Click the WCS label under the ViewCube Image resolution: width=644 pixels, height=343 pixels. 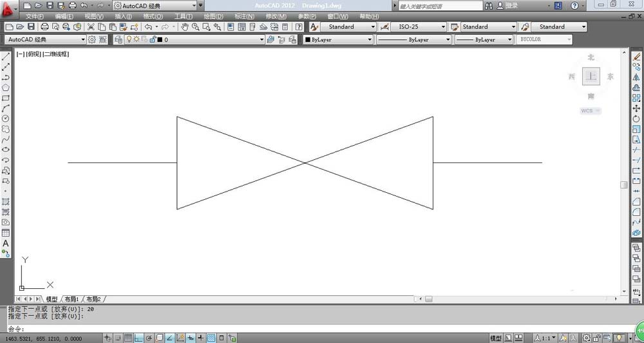[x=590, y=111]
